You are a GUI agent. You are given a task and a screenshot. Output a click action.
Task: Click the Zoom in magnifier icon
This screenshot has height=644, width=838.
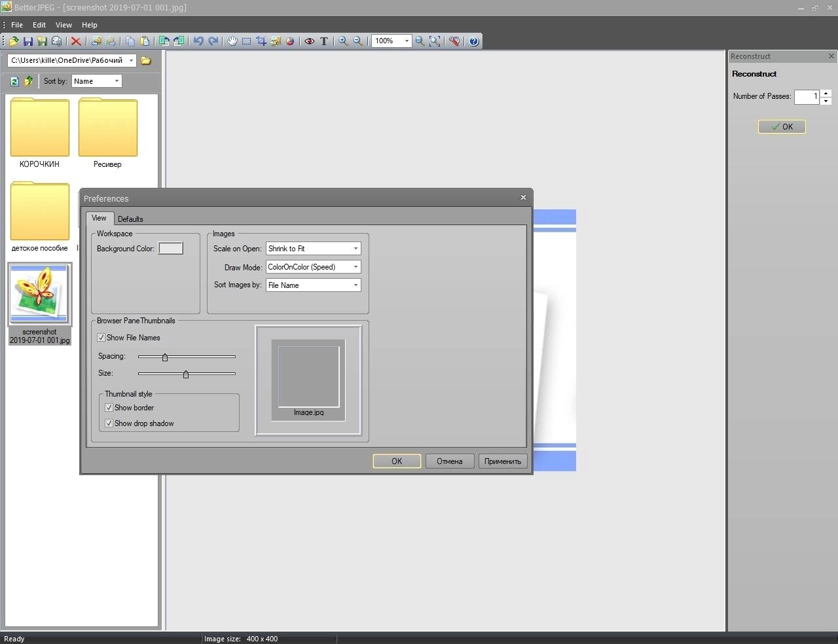click(343, 41)
